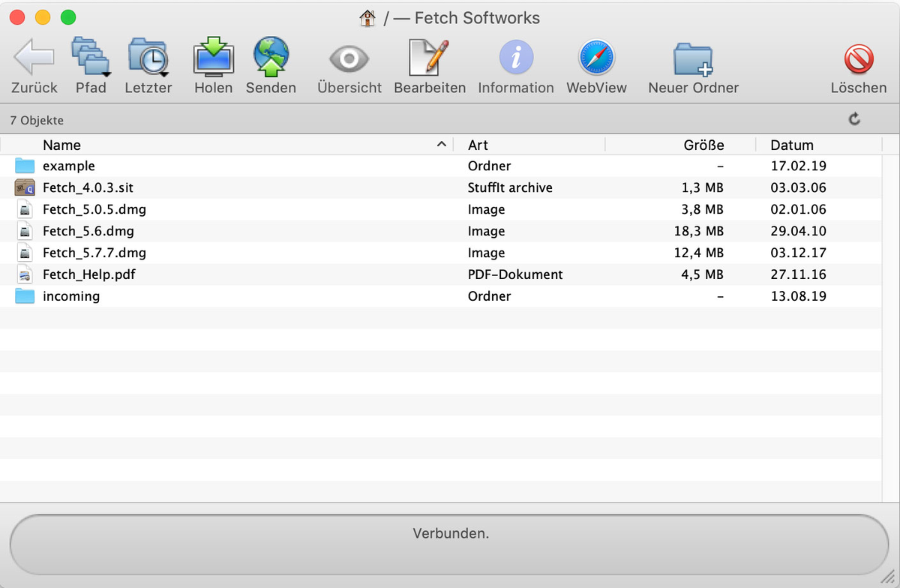
Task: Click the file name Fetch_5.7.7.dmg
Action: point(94,253)
